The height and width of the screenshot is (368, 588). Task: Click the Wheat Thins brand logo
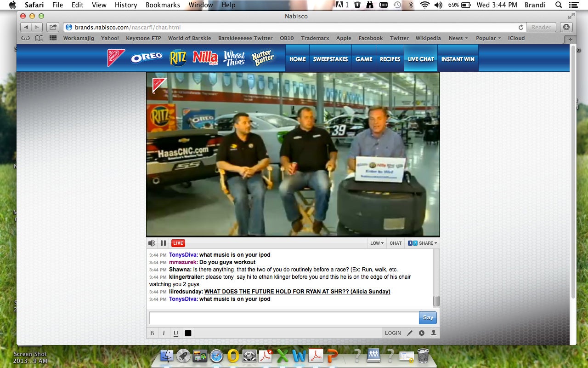(234, 58)
